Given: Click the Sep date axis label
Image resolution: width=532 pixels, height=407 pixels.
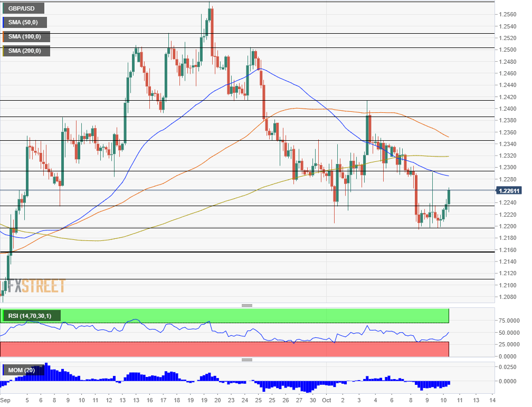Looking at the screenshot, I should 5,400.
